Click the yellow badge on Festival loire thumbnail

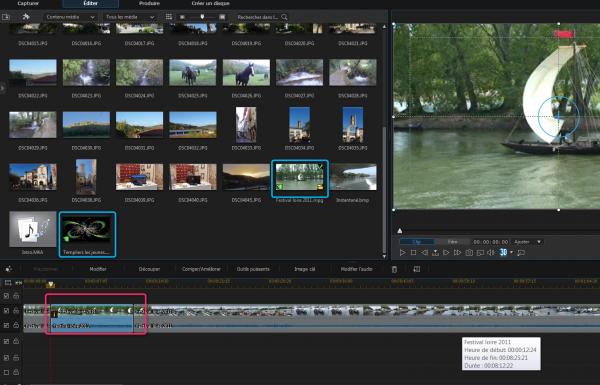pyautogui.click(x=320, y=187)
